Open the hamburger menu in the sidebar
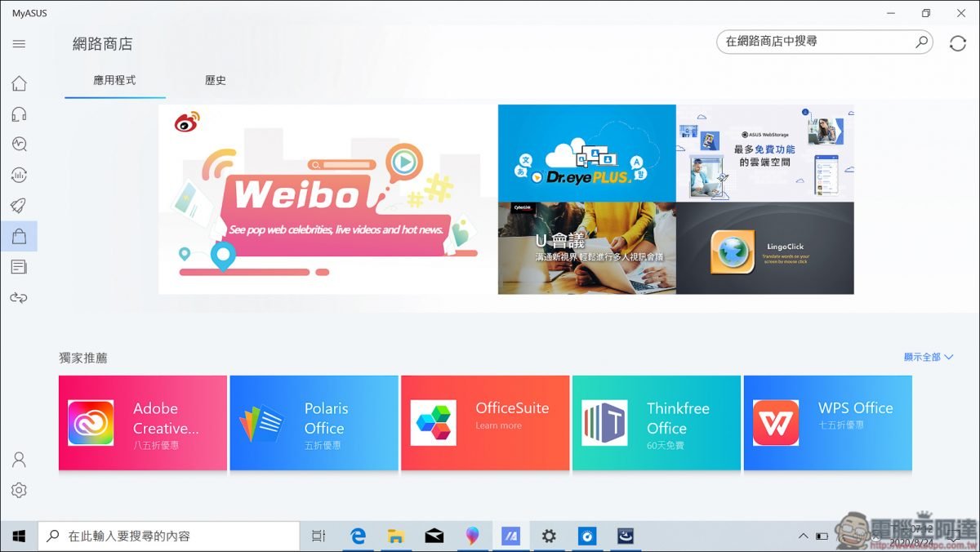 tap(19, 44)
